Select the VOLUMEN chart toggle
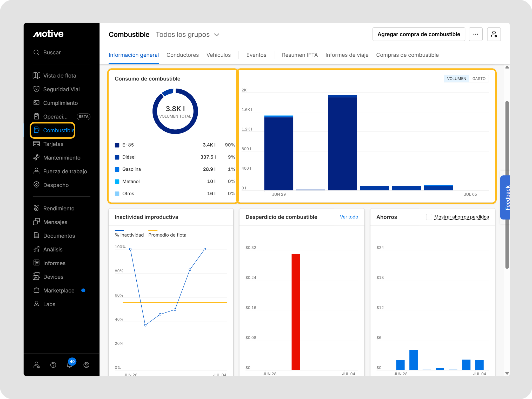The height and width of the screenshot is (399, 532). click(x=456, y=79)
